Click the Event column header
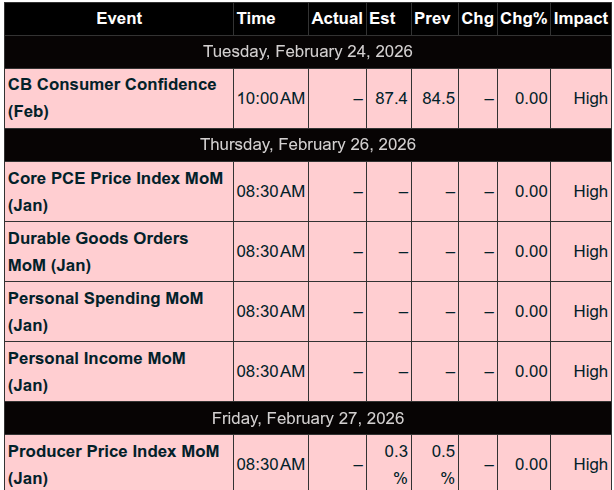The width and height of the screenshot is (614, 490). tap(119, 19)
